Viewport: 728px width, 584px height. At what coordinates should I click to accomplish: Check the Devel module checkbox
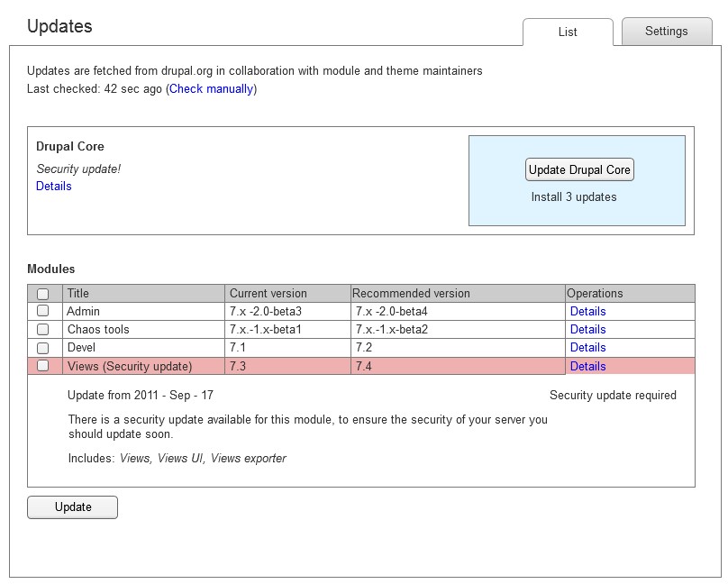(42, 348)
